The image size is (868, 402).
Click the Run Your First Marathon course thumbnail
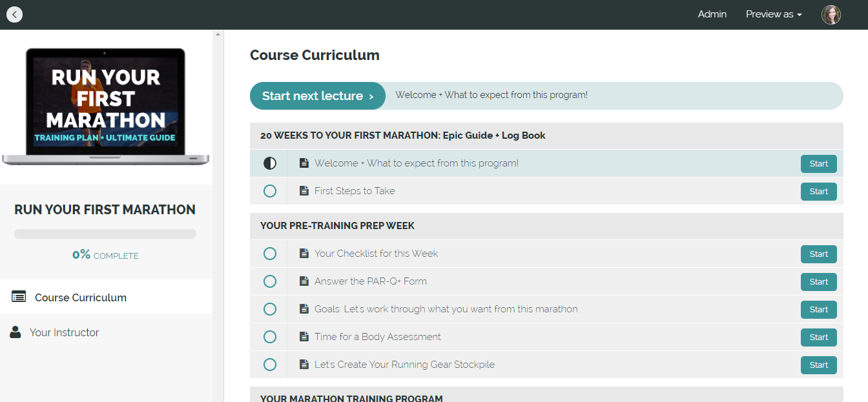105,105
